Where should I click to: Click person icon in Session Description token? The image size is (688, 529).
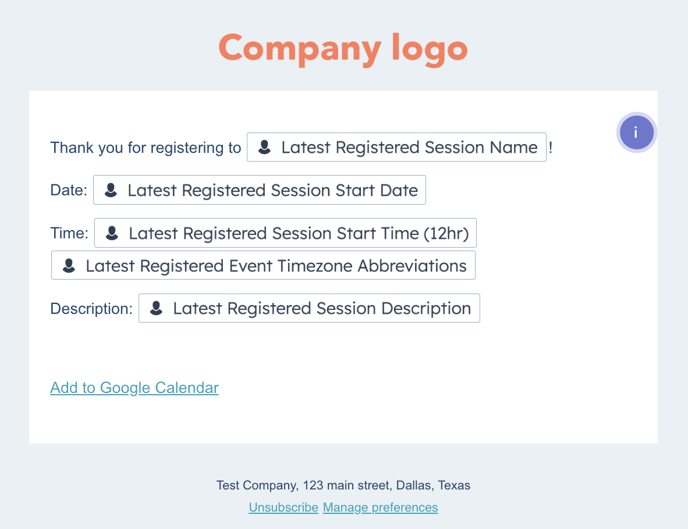click(156, 308)
